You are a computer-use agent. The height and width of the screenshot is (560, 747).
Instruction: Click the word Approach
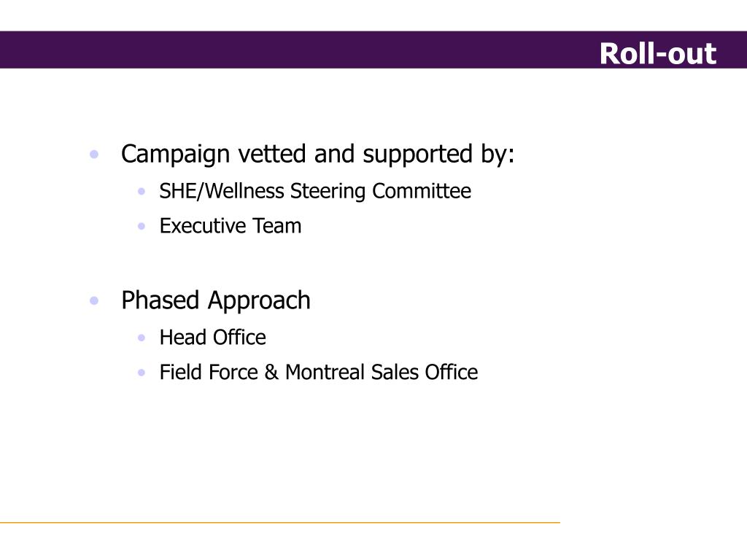click(259, 301)
